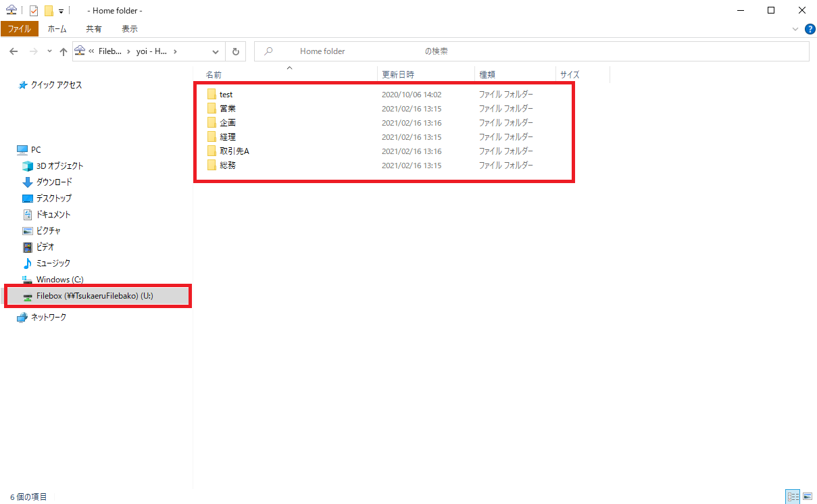Open the test folder icon

click(212, 95)
